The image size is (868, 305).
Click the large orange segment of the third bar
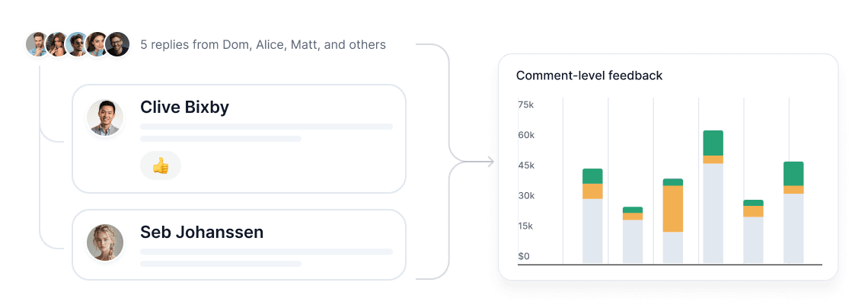pos(672,208)
